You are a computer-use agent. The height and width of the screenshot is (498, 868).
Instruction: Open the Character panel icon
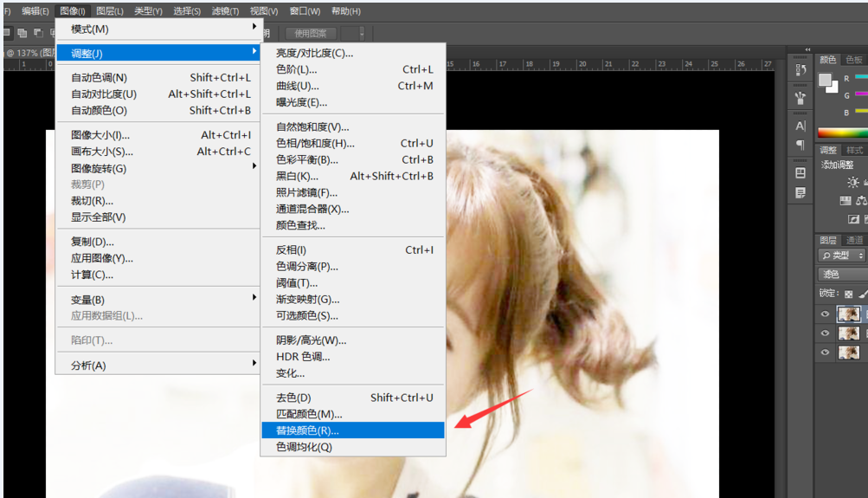click(x=800, y=126)
